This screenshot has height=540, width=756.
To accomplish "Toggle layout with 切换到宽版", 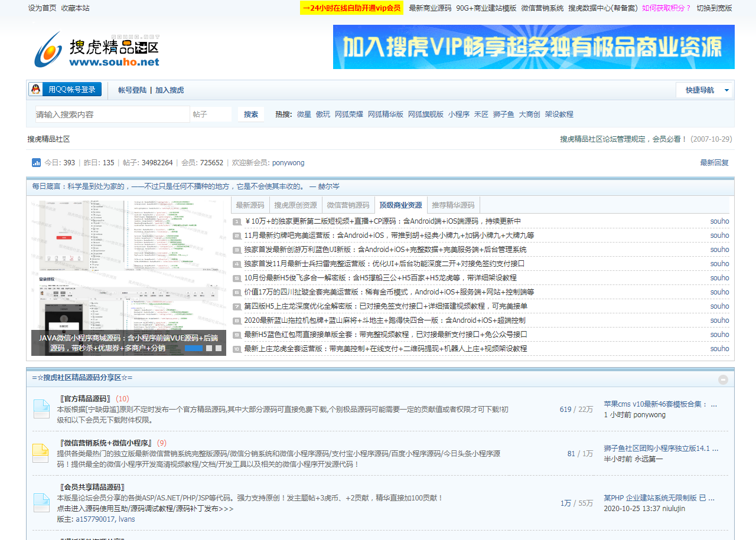I will pyautogui.click(x=714, y=8).
